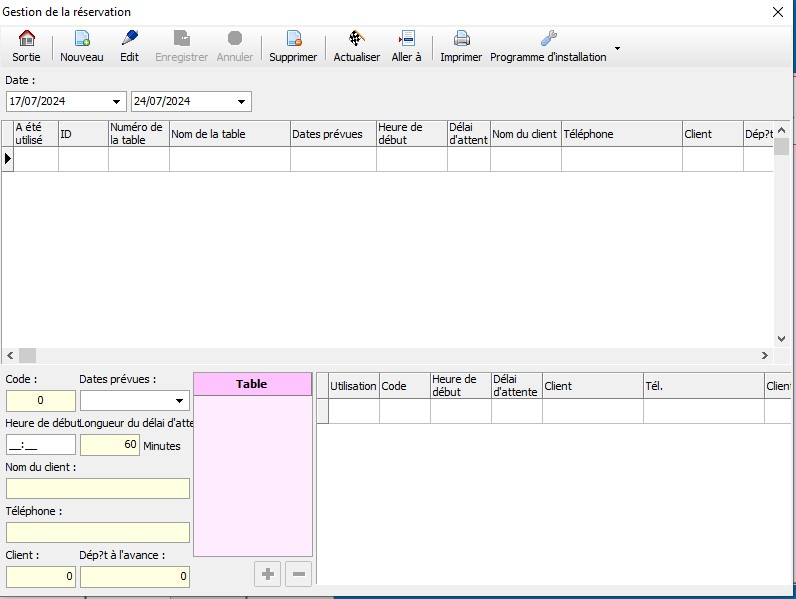Delete reservation using Supprimer icon
This screenshot has height=599, width=796.
tap(293, 39)
